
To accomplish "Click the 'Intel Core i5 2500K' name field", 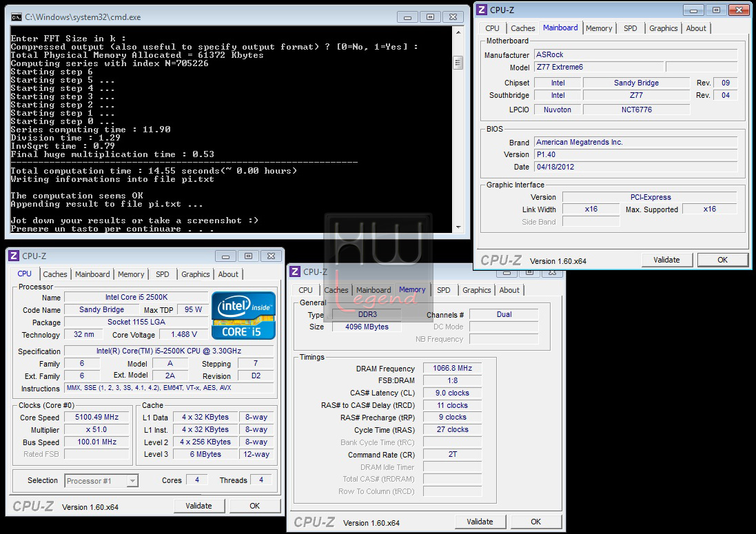I will pyautogui.click(x=136, y=298).
